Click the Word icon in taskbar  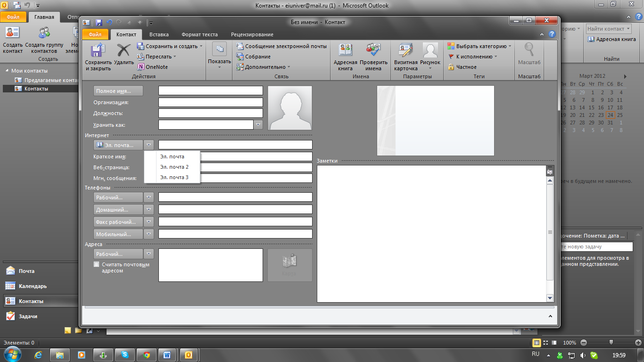coord(167,355)
